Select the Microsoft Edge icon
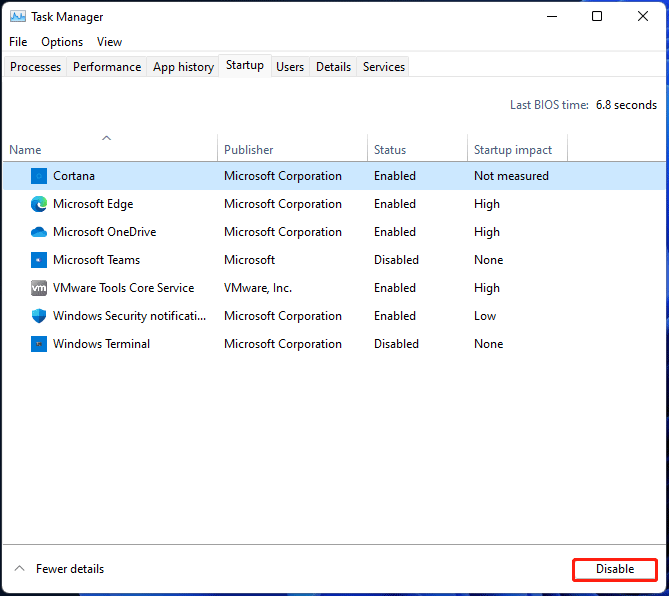This screenshot has width=669, height=596. pyautogui.click(x=39, y=204)
